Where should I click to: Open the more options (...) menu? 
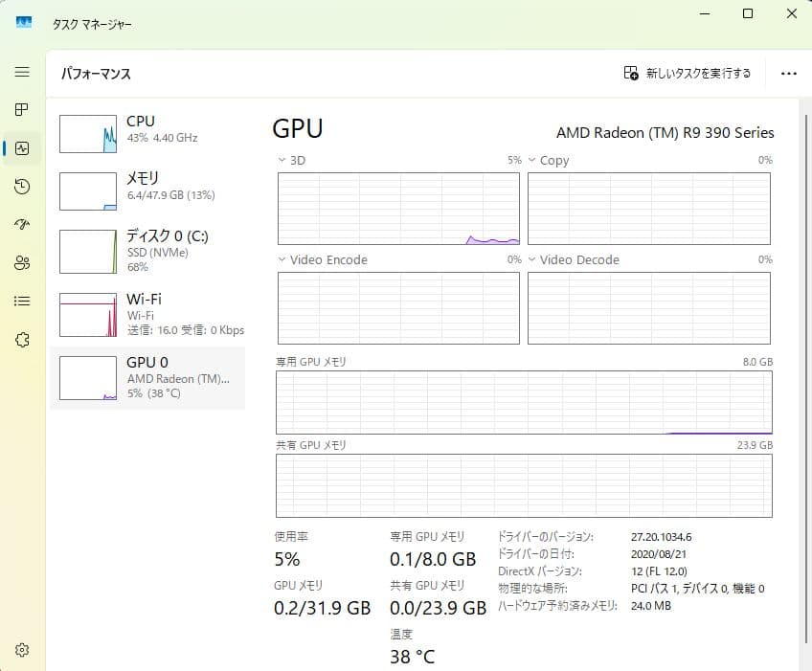coord(788,73)
